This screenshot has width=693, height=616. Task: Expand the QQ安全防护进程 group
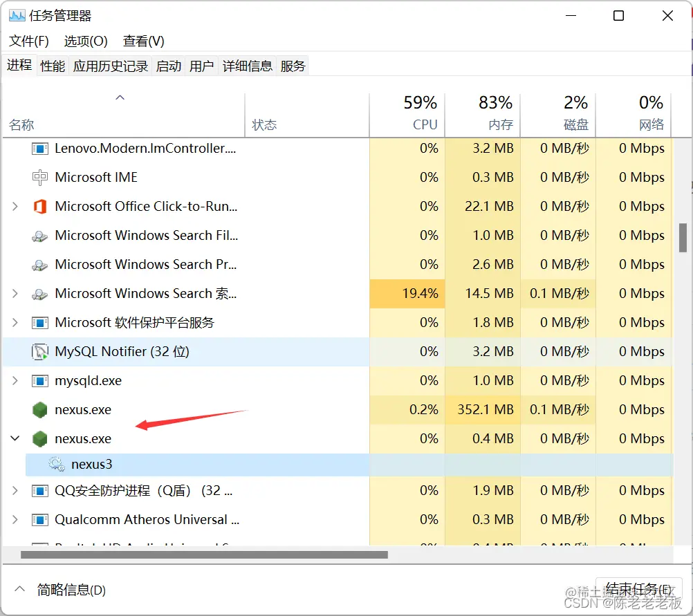[15, 490]
